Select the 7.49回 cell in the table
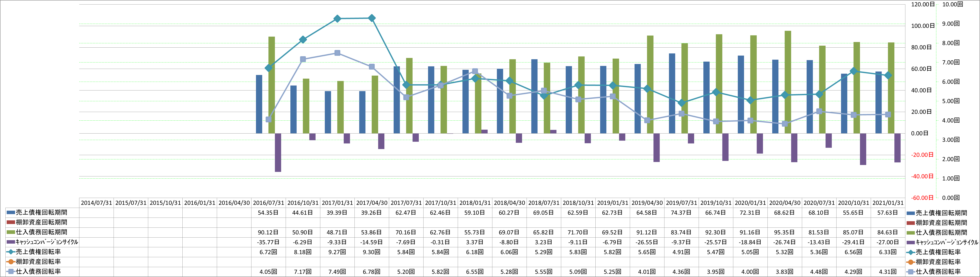Viewport: 980px width, 277px height. 337,272
